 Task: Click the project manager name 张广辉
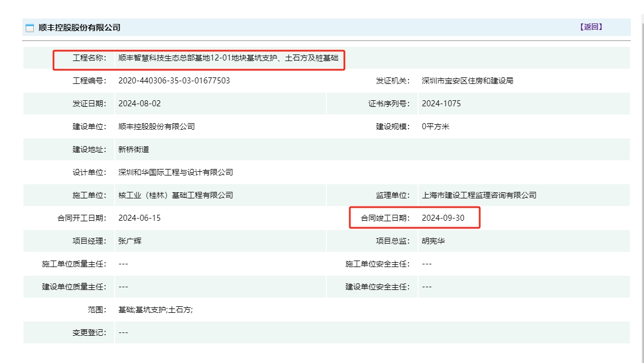(x=130, y=241)
